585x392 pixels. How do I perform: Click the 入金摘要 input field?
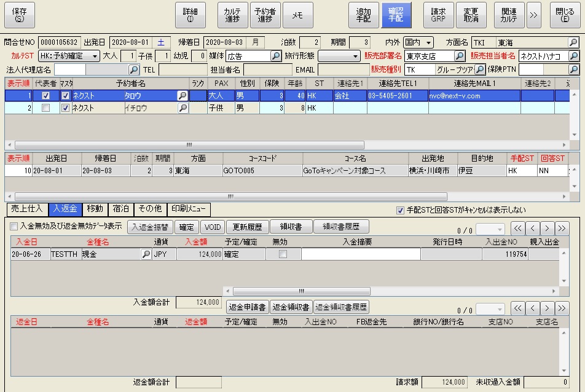(x=361, y=254)
